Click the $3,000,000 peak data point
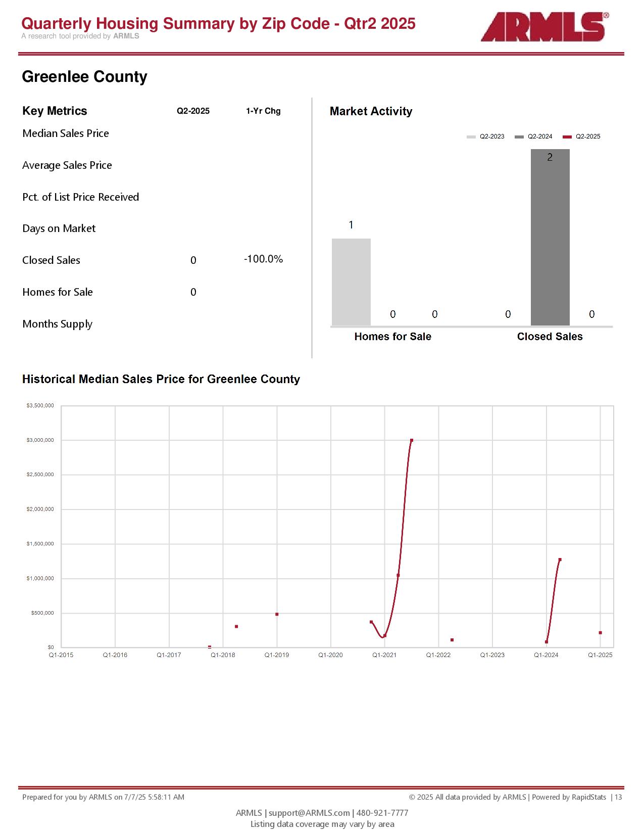Screen dimensions: 644x834 [x=412, y=440]
